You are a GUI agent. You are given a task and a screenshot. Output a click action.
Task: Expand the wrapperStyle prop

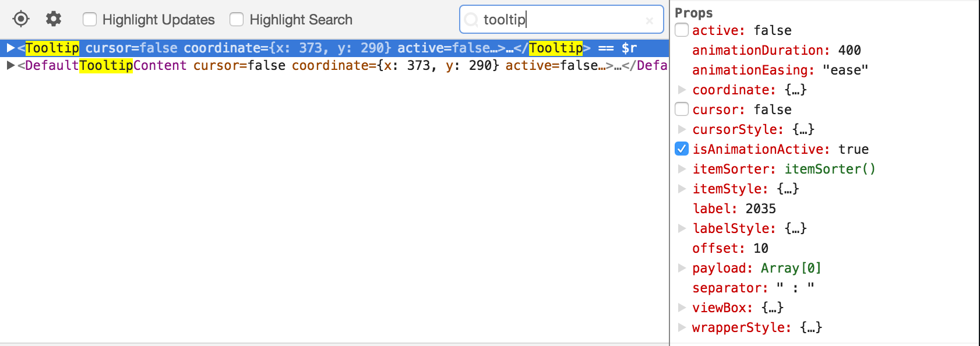tap(682, 327)
